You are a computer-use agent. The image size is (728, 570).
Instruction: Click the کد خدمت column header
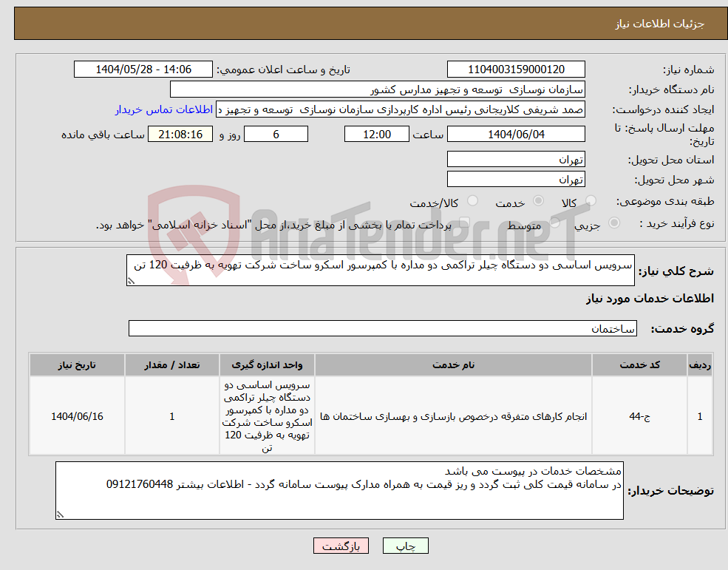pyautogui.click(x=639, y=365)
